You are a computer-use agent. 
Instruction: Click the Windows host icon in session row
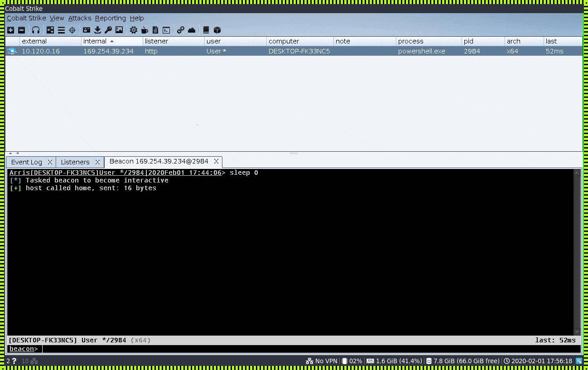point(12,51)
